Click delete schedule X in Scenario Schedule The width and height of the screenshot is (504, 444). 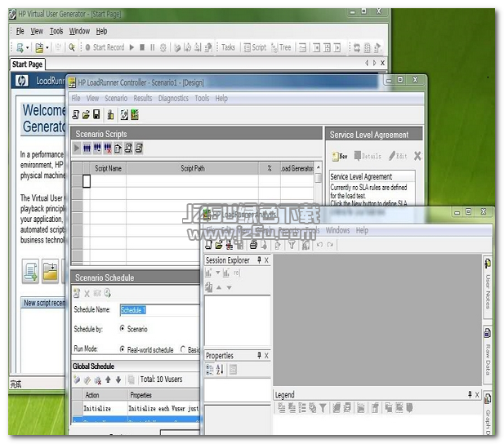point(87,293)
